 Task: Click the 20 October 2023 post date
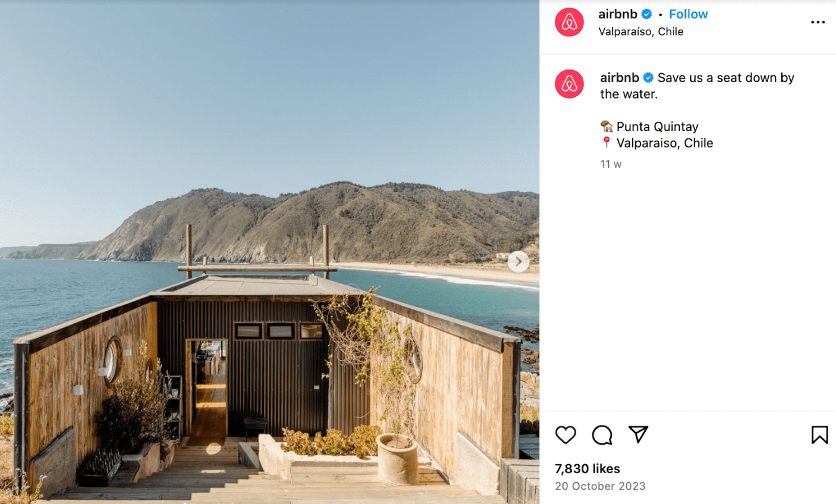600,486
